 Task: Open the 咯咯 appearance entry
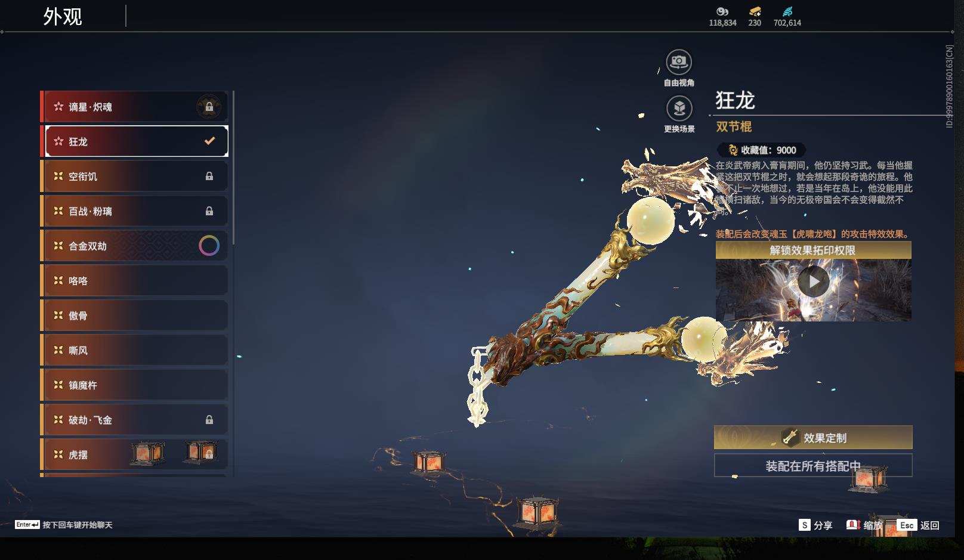pyautogui.click(x=133, y=280)
